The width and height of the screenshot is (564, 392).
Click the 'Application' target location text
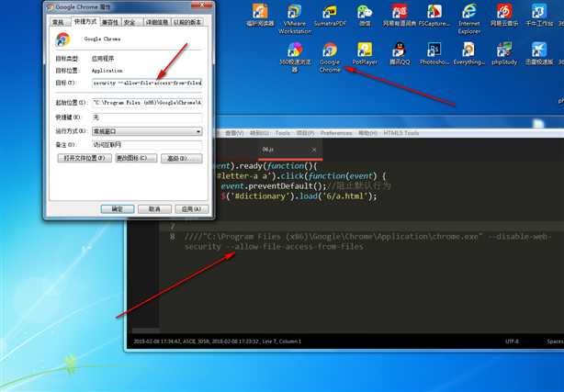(x=107, y=71)
